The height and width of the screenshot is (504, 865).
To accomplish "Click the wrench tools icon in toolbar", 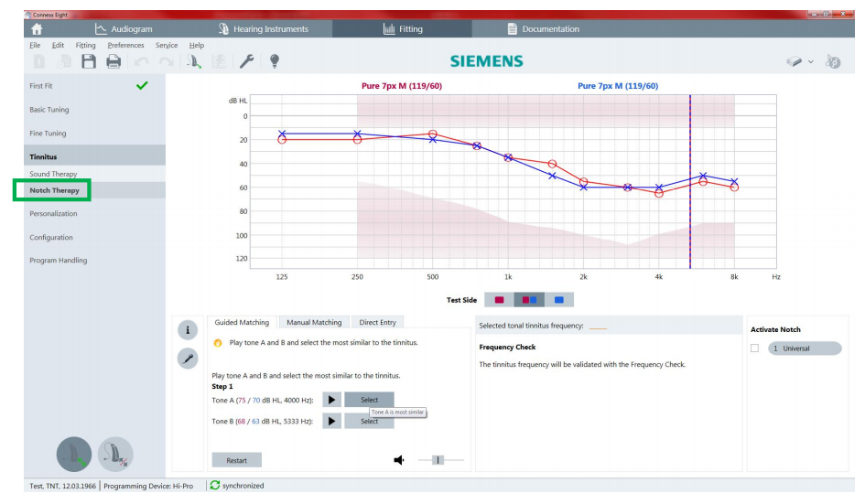I will click(x=246, y=61).
